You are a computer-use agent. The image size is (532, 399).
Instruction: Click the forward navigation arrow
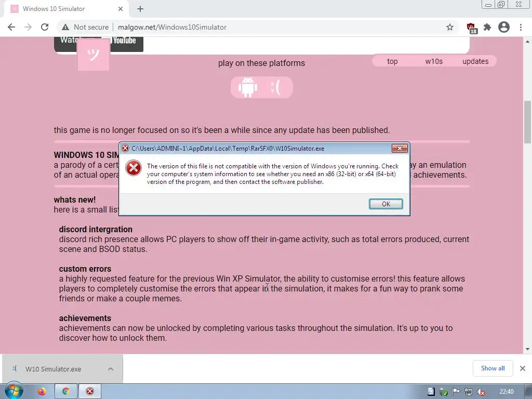click(x=28, y=27)
